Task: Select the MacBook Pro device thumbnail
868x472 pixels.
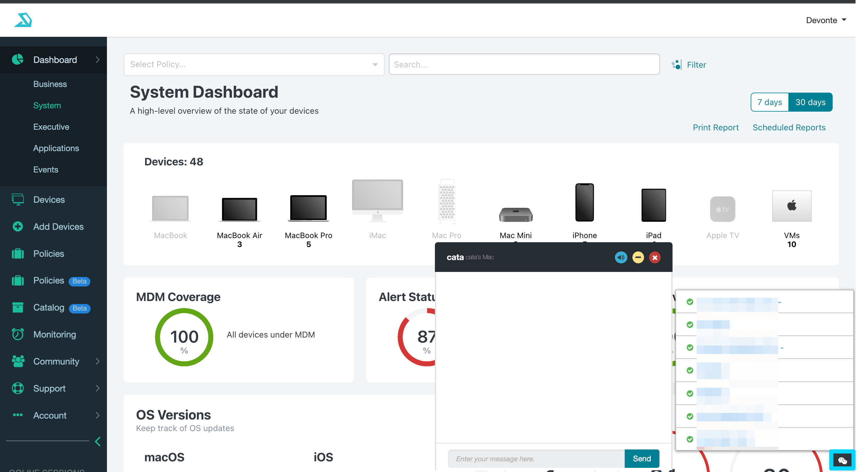Action: 308,208
